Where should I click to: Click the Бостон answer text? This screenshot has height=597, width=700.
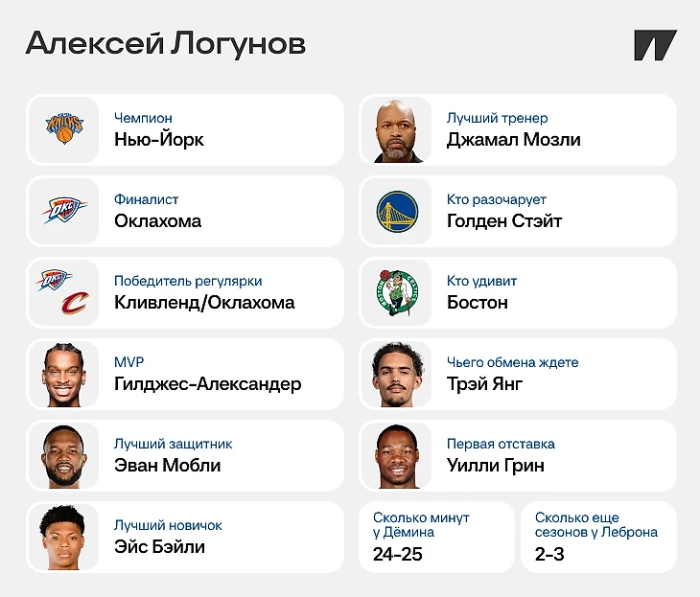coord(477,303)
